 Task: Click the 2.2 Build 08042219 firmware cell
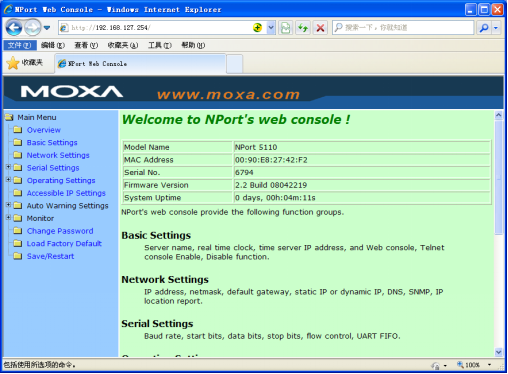click(x=362, y=185)
